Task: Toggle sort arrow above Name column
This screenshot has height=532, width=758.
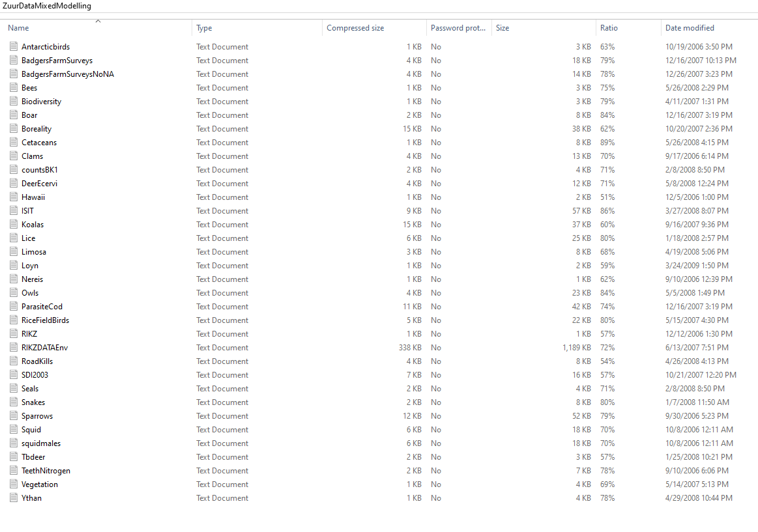Action: click(x=98, y=21)
